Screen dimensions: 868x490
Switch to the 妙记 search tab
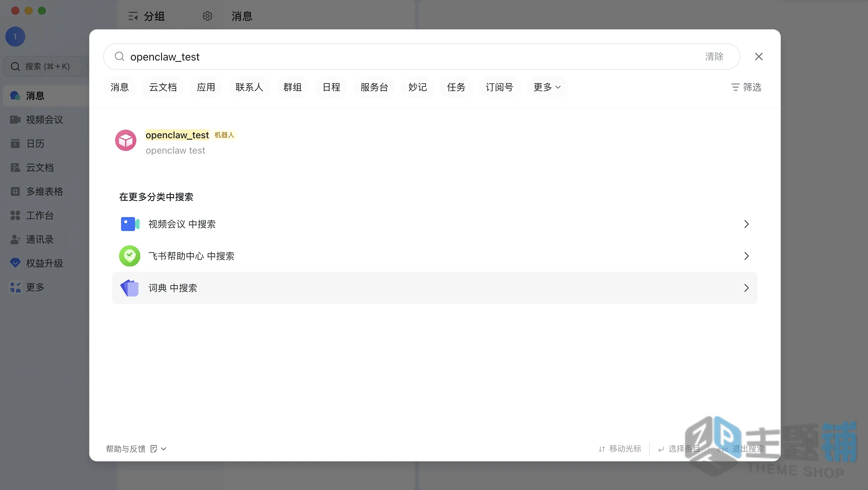[x=417, y=87]
